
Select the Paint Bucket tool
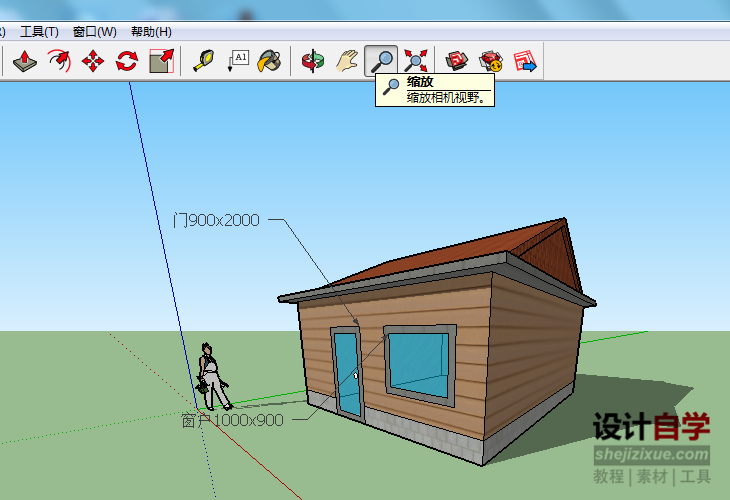(x=269, y=61)
